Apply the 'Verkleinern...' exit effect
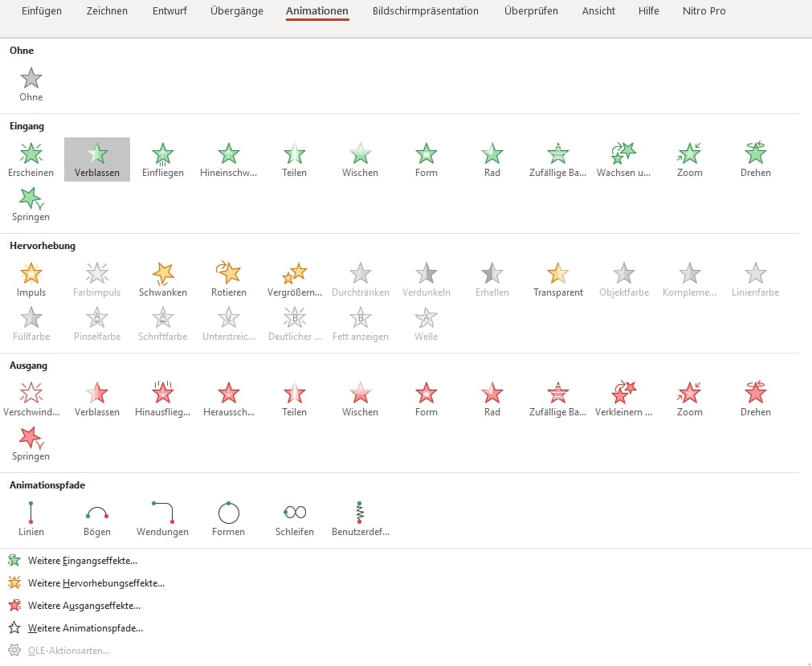This screenshot has width=812, height=666. [x=623, y=398]
